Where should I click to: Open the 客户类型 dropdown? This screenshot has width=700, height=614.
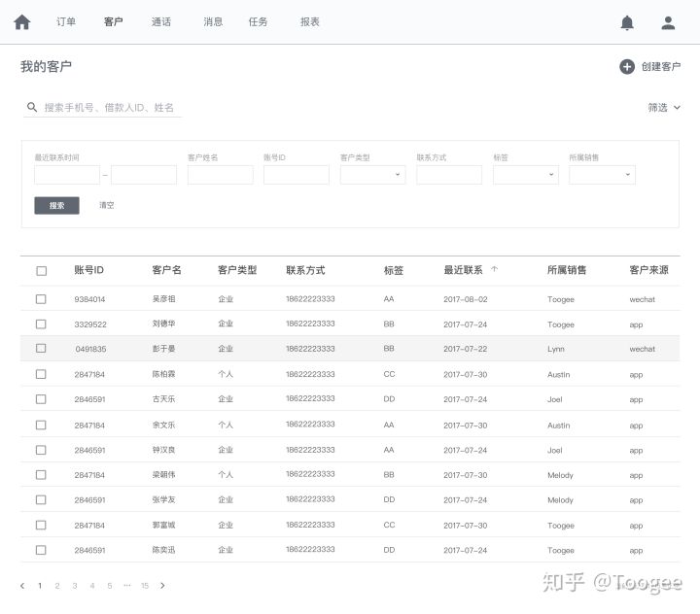coord(372,175)
